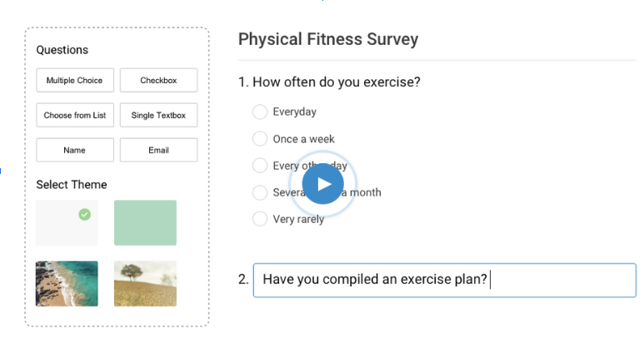Select the tree field theme thumbnail
Image resolution: width=644 pixels, height=343 pixels.
146,284
